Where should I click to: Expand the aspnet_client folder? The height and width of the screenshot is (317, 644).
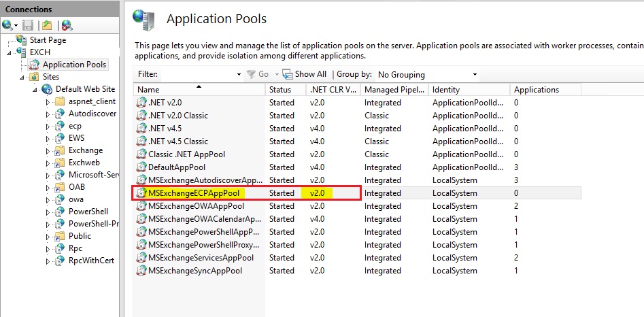coord(48,102)
